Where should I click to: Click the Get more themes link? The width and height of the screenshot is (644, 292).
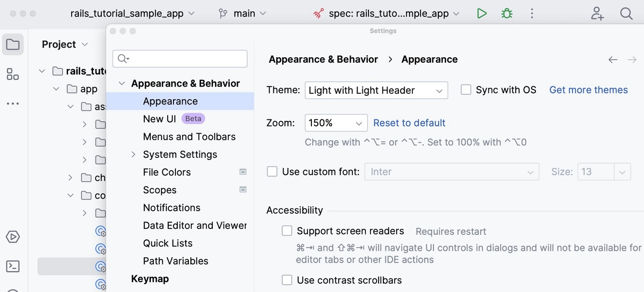(588, 90)
